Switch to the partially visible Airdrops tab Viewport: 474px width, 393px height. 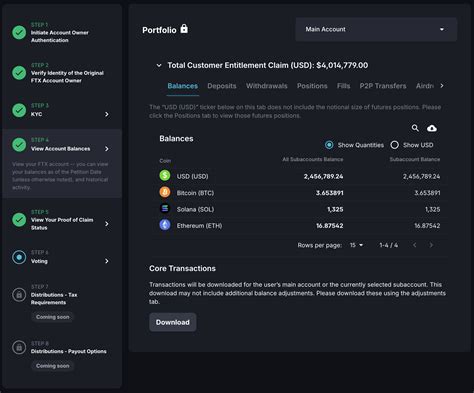coord(425,86)
